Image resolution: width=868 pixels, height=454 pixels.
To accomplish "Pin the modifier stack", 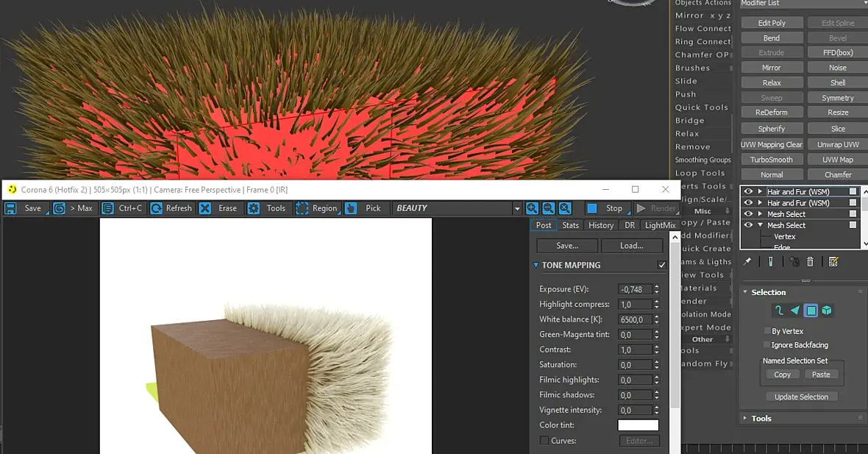I will 747,261.
